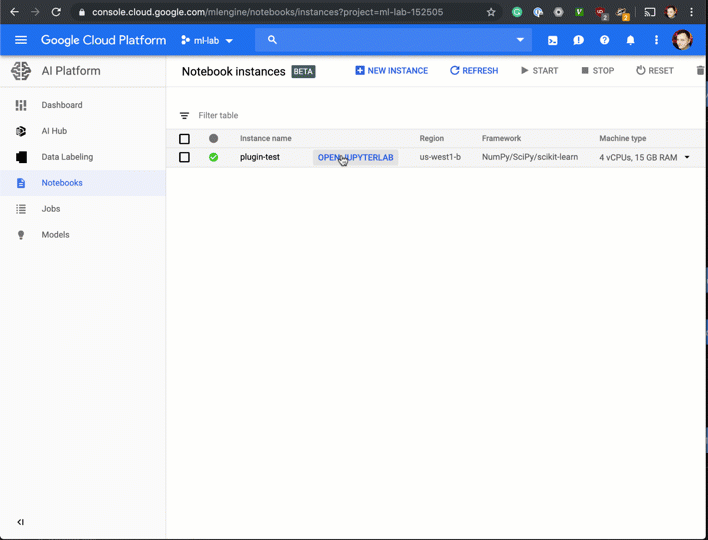Toggle the select-all header checkbox
The image size is (708, 540).
(184, 139)
